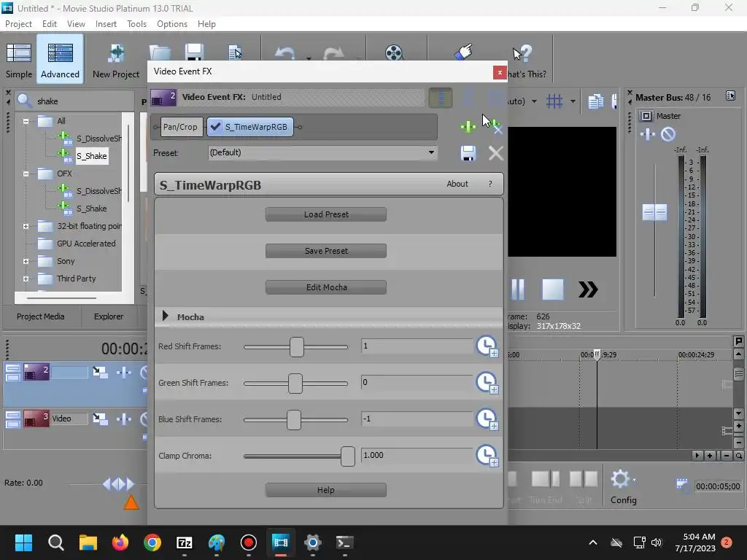This screenshot has height=560, width=747.
Task: Open the Tools menu
Action: click(136, 24)
